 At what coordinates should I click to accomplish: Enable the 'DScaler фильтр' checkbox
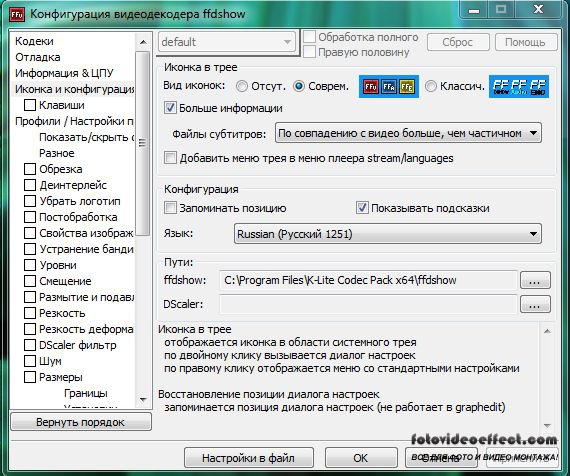point(30,345)
